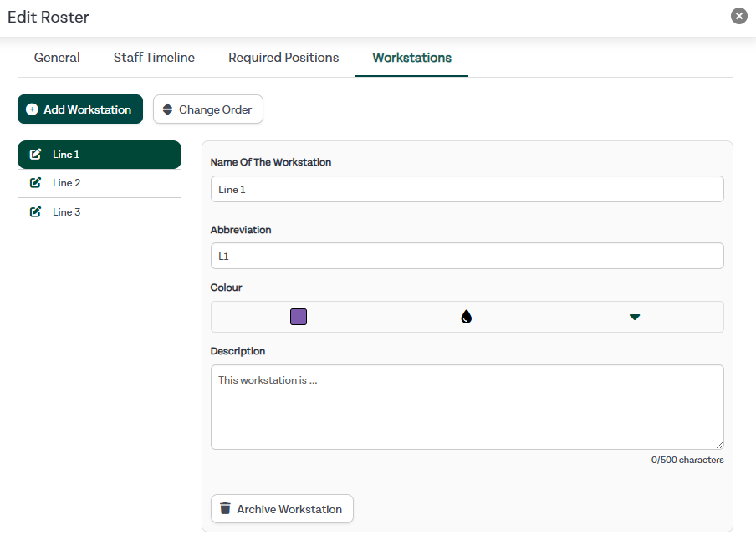Select the Workstations tab
Image resolution: width=756 pixels, height=550 pixels.
(x=411, y=58)
